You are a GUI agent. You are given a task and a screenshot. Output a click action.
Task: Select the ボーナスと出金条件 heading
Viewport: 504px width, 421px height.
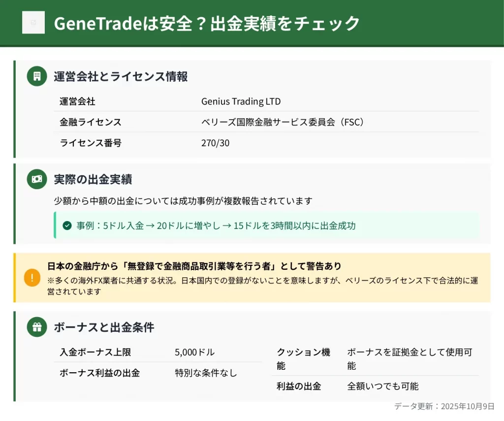(104, 327)
